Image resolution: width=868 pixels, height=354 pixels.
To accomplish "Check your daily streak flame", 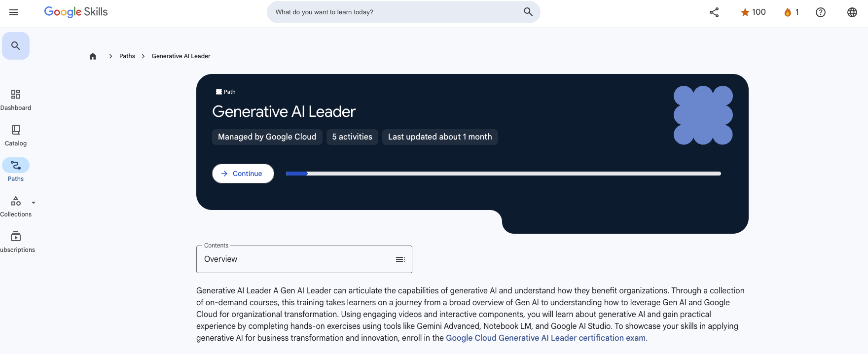I will pyautogui.click(x=790, y=12).
